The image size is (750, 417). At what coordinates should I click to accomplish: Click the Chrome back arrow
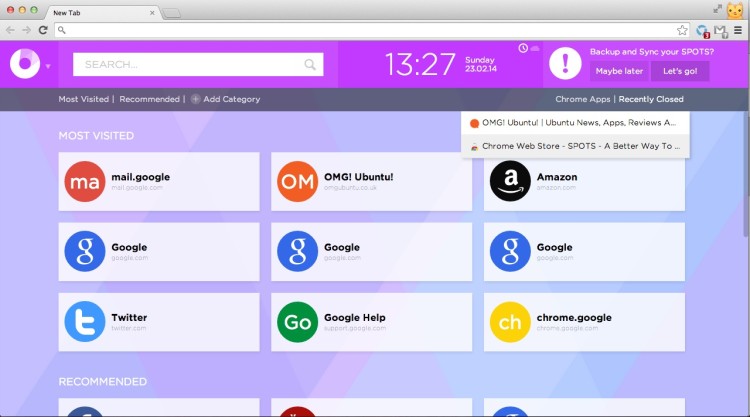click(10, 30)
